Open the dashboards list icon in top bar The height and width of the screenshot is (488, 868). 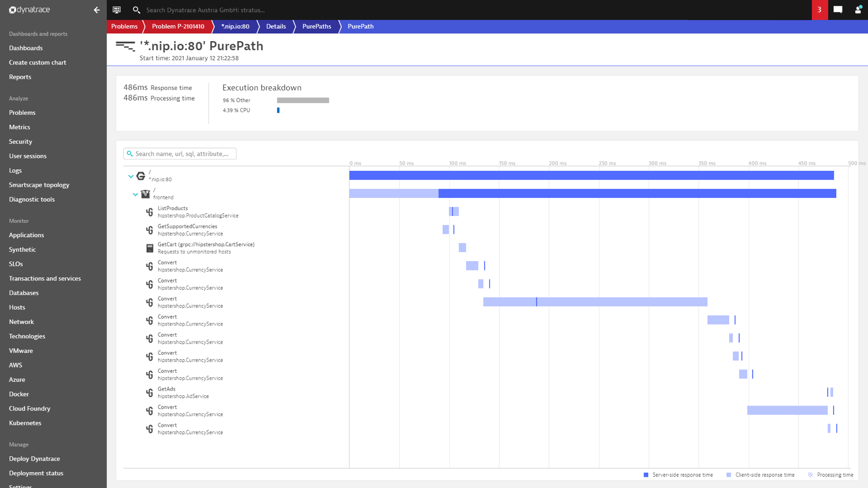117,10
